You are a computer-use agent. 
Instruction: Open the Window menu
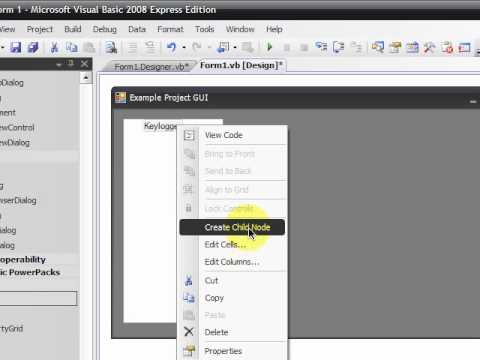click(x=240, y=29)
